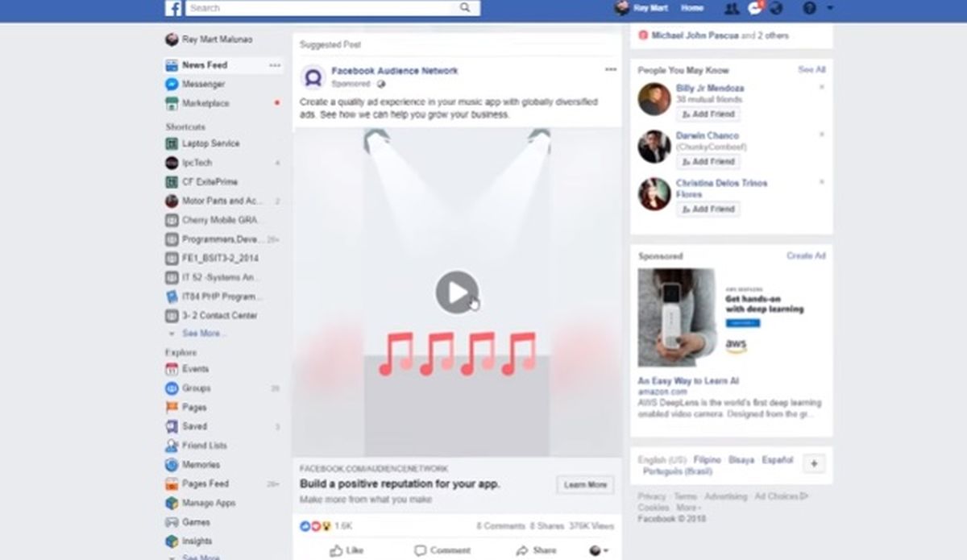Screen dimensions: 967x560
Task: Click Home in the top bar
Action: pos(691,8)
